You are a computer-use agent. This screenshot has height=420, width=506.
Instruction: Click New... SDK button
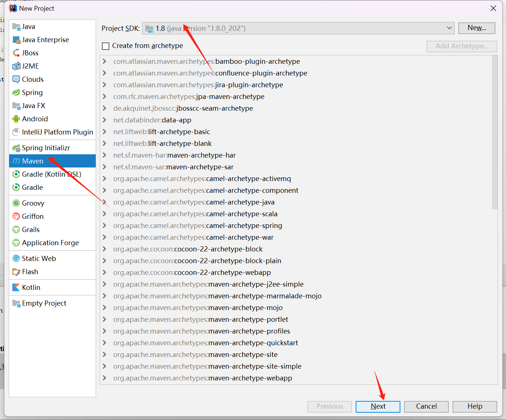(477, 28)
